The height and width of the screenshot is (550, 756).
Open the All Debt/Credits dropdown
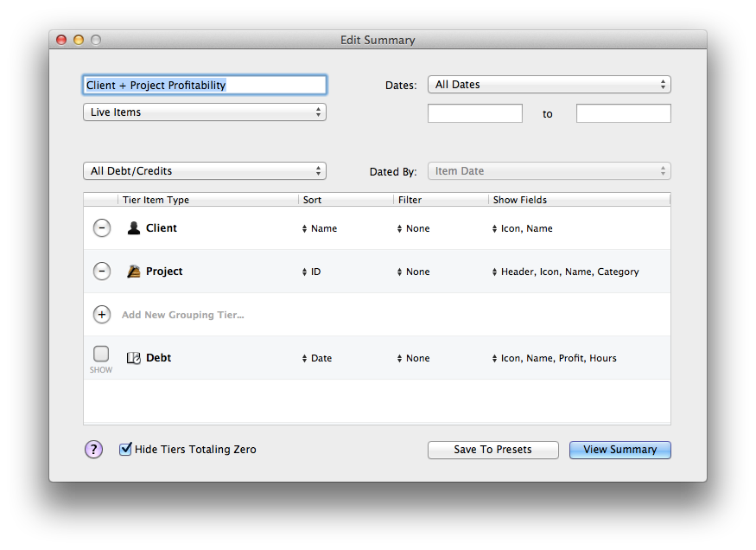204,170
